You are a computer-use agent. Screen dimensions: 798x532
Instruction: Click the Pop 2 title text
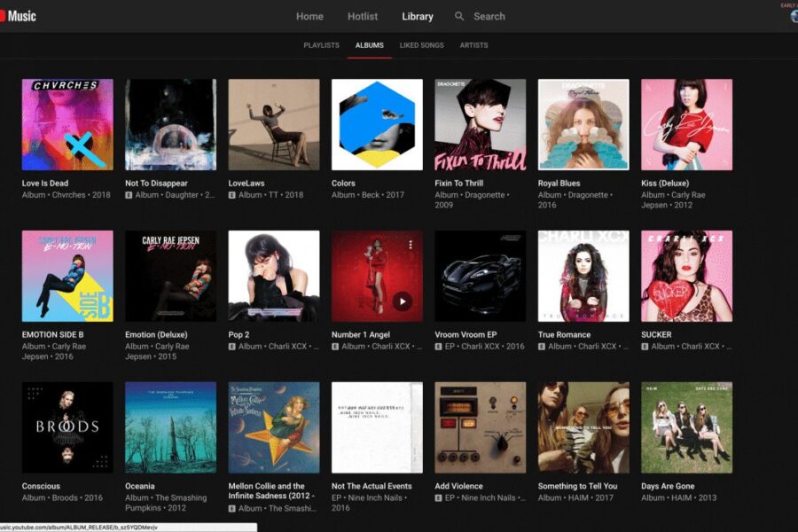click(239, 335)
